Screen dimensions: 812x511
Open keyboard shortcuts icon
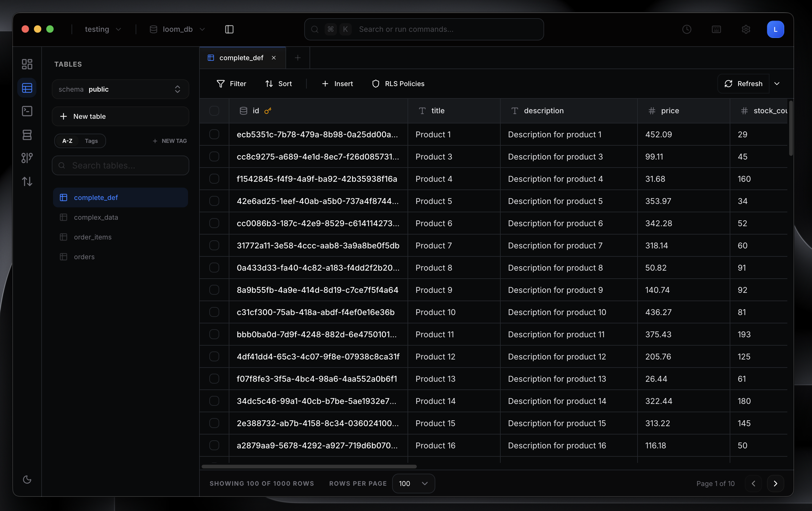click(x=716, y=29)
